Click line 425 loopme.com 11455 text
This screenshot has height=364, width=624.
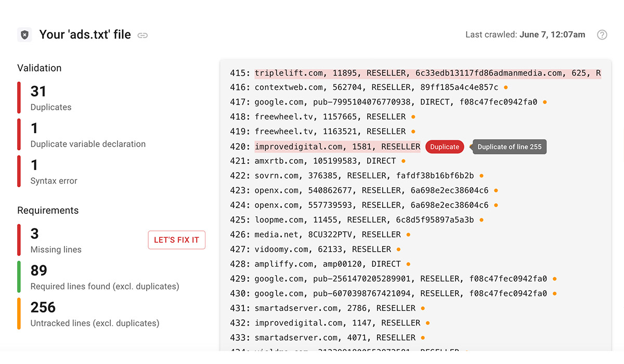pos(364,220)
